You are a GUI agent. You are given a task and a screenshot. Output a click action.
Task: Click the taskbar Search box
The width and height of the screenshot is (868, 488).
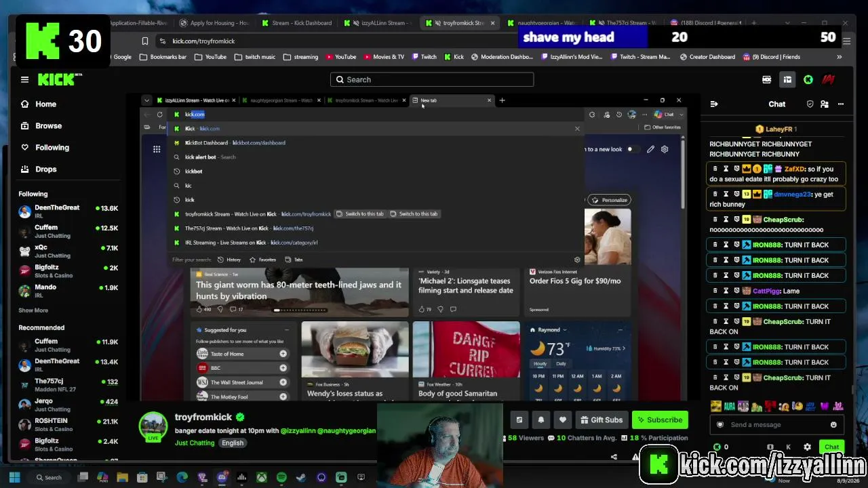click(50, 477)
